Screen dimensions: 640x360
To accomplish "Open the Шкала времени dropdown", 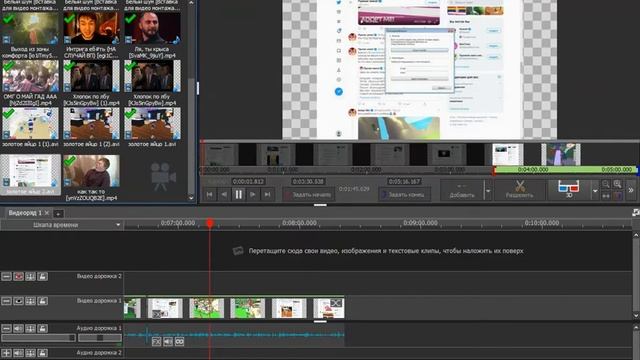I will 61,225.
